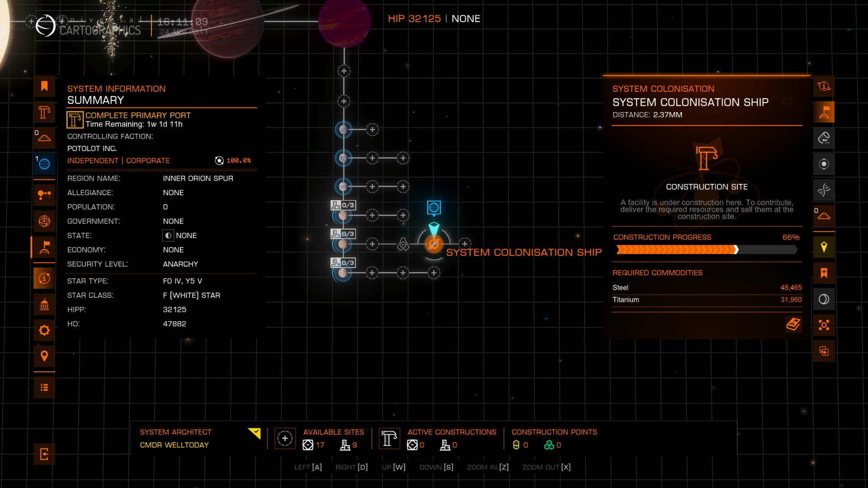Select the drone icon in right sidebar

coord(824,325)
